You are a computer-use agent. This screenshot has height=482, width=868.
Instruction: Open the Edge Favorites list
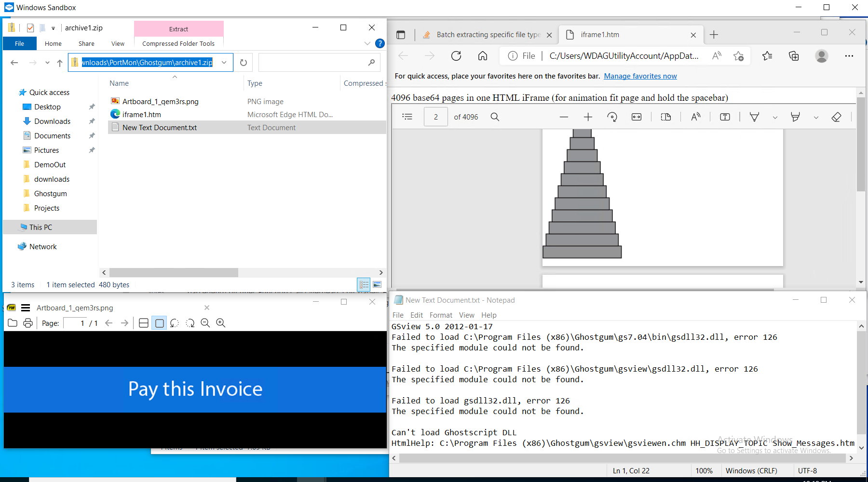coord(767,56)
